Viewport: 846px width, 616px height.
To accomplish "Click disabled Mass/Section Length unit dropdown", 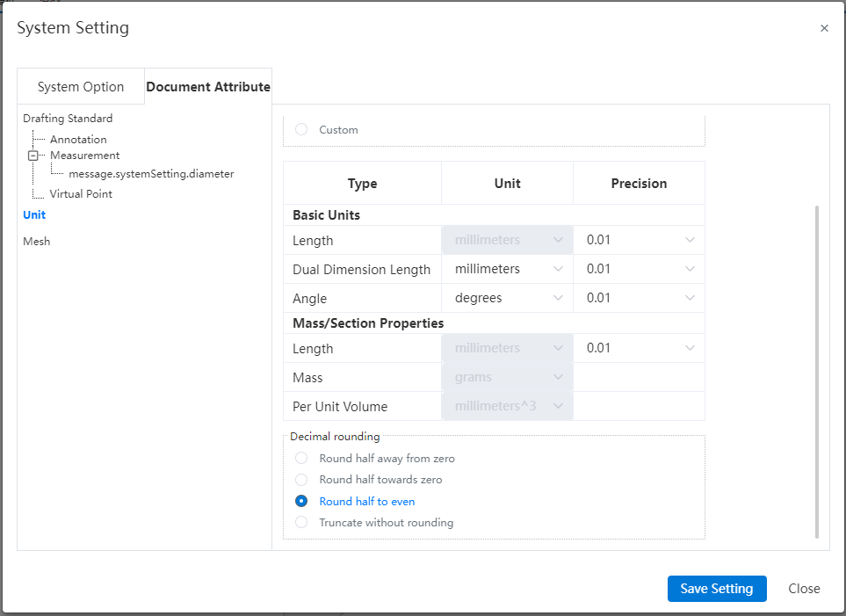I will tap(507, 348).
